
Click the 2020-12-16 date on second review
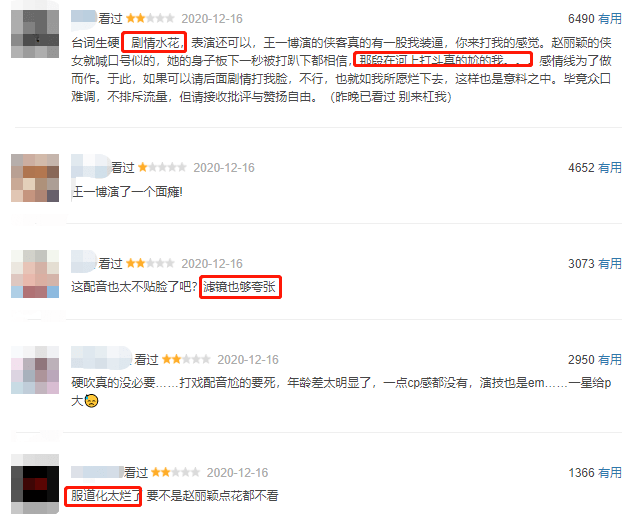(x=224, y=168)
